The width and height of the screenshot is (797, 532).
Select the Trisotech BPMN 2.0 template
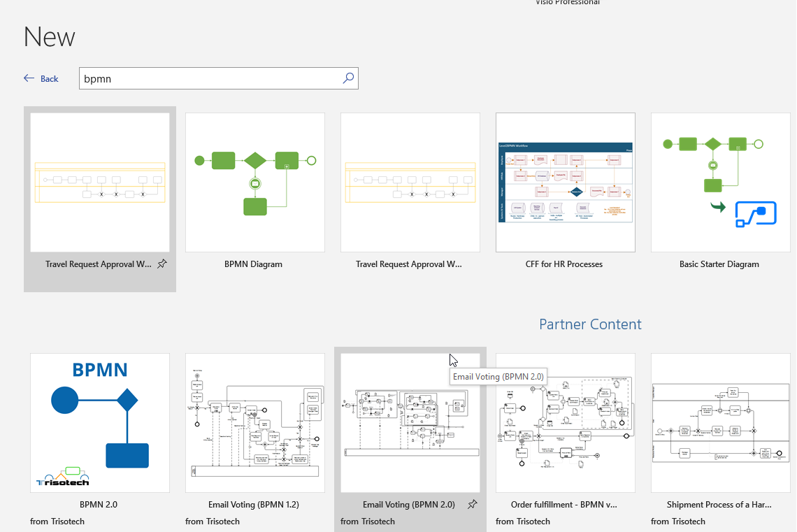click(x=100, y=422)
